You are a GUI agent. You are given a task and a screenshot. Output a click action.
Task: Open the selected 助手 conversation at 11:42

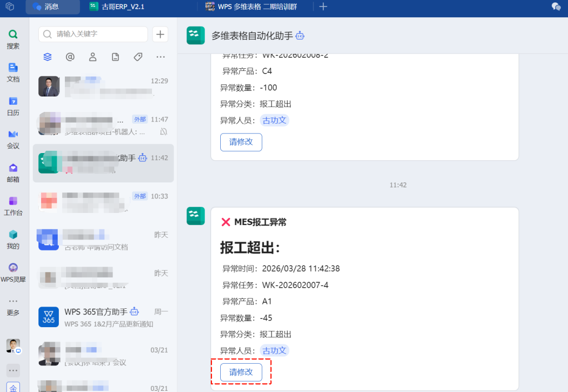103,163
